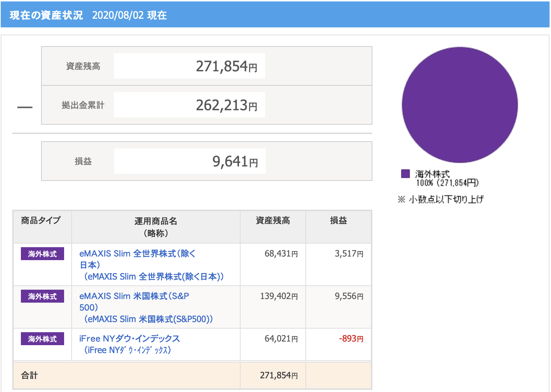The width and height of the screenshot is (551, 392).
Task: Click 海外株式 tag in 全世界株式 row
Action: (x=42, y=254)
